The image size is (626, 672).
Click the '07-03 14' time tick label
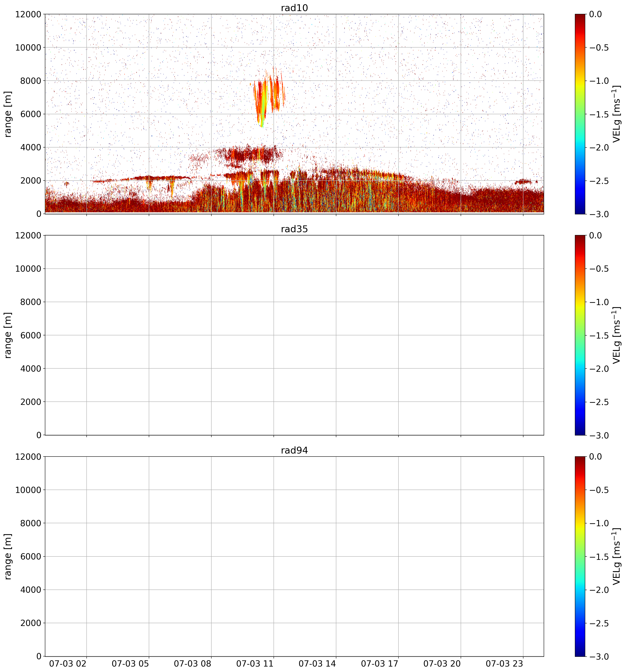(317, 664)
